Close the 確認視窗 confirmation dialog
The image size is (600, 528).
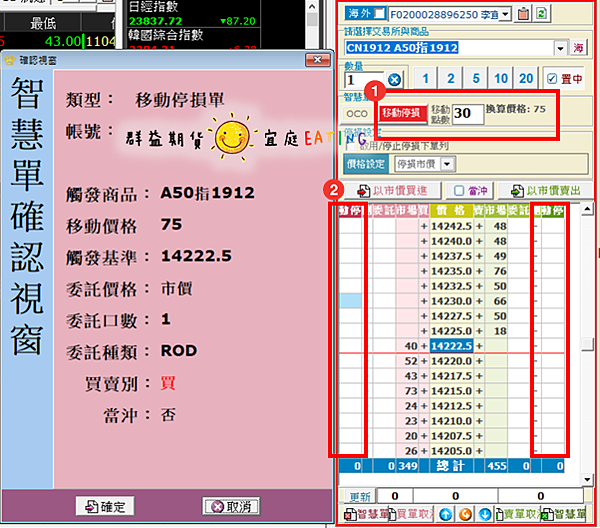[318, 60]
